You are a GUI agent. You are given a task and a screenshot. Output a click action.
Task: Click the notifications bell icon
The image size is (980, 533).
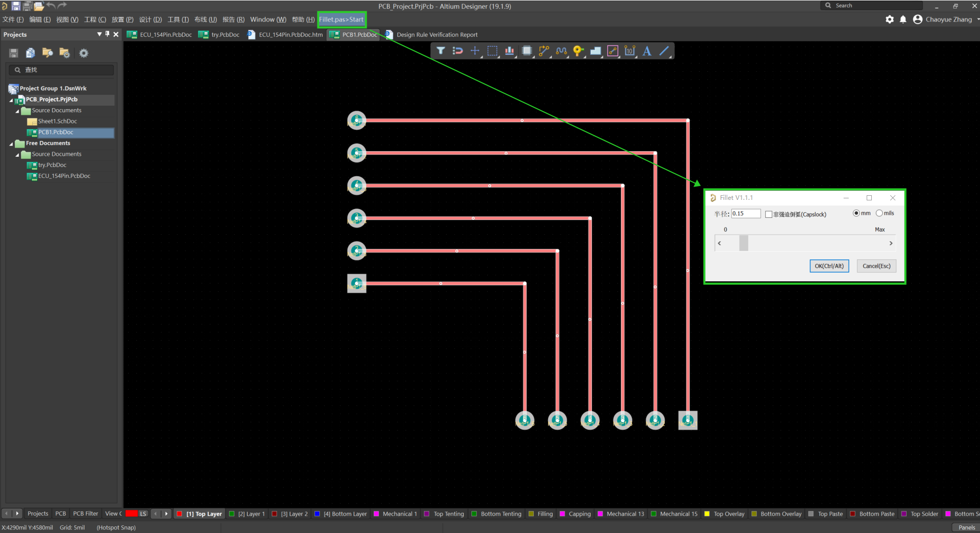pos(903,19)
